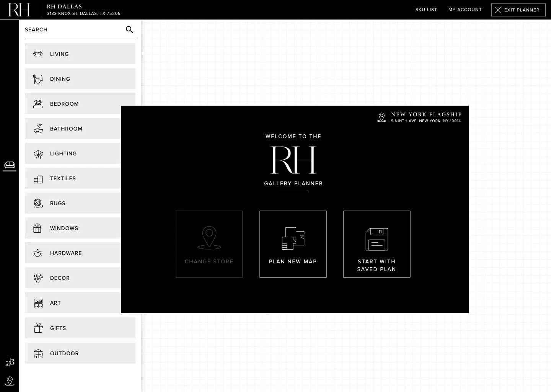The width and height of the screenshot is (551, 392).
Task: Click the RH logo in top bar
Action: tap(19, 10)
